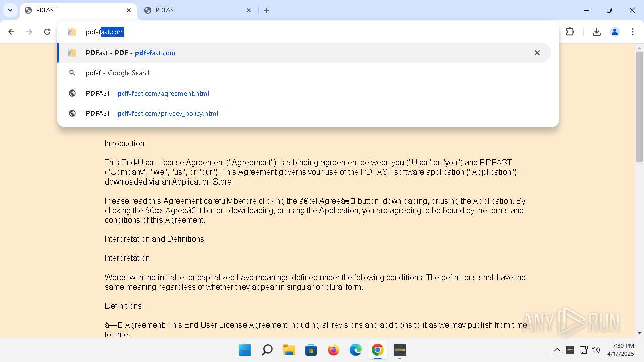Click the address bar text pdf-fast.com
The height and width of the screenshot is (362, 644).
tap(105, 32)
